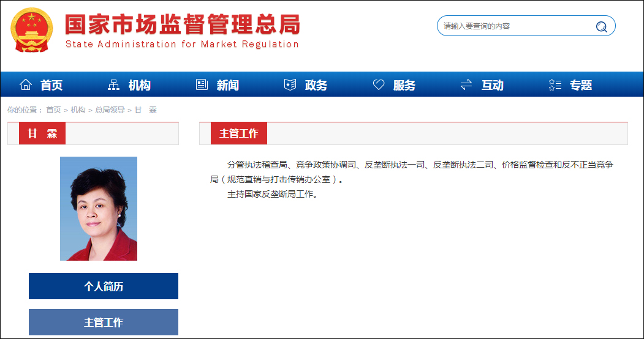
Task: Click the text 局(规范直销与打击传销办公室)。
Action: 277,179
